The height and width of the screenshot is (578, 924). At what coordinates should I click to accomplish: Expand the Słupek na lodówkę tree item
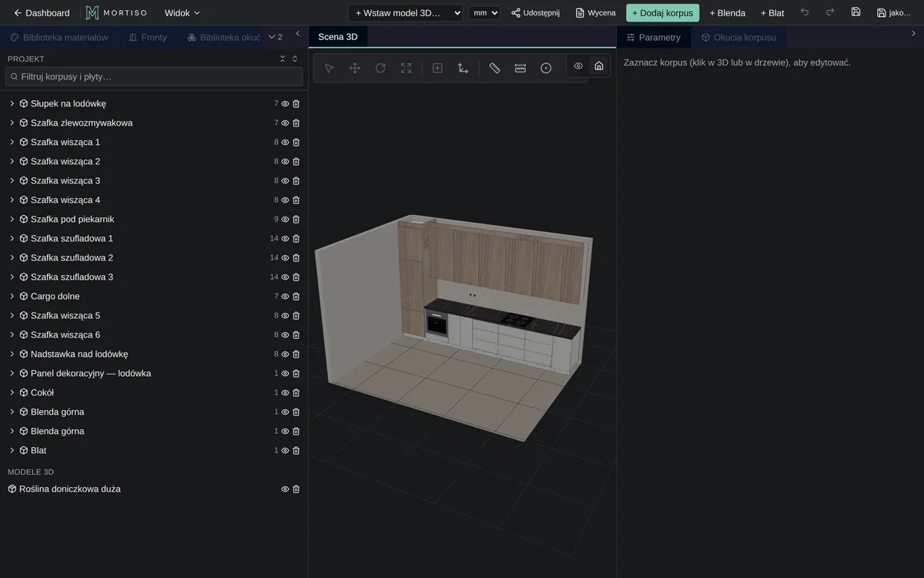point(12,103)
